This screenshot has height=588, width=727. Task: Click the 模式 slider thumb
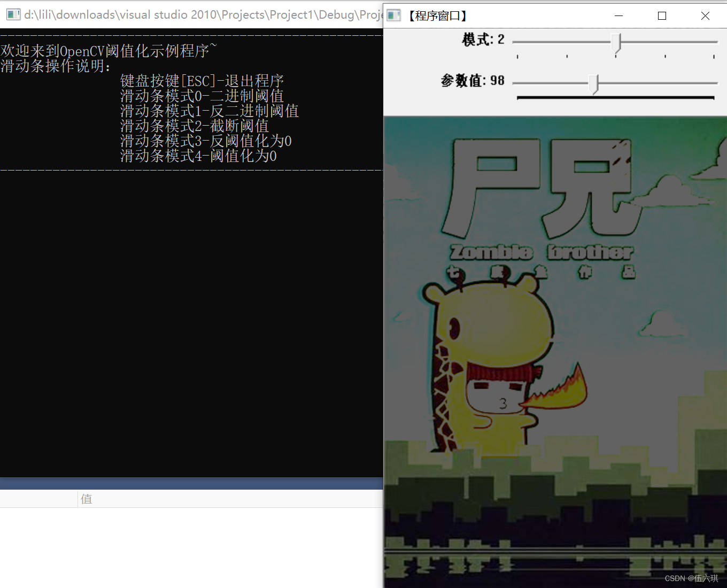(616, 43)
